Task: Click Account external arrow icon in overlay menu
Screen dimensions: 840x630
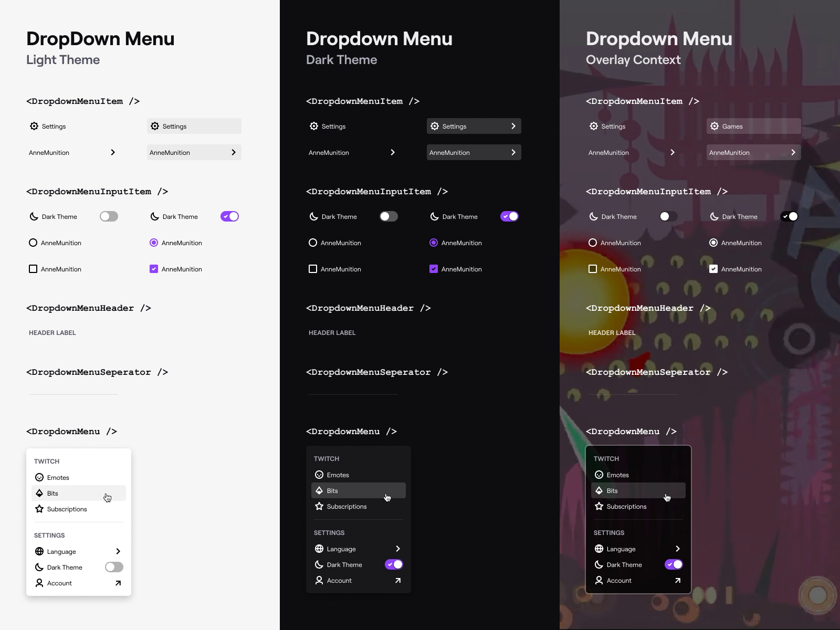Action: (678, 581)
